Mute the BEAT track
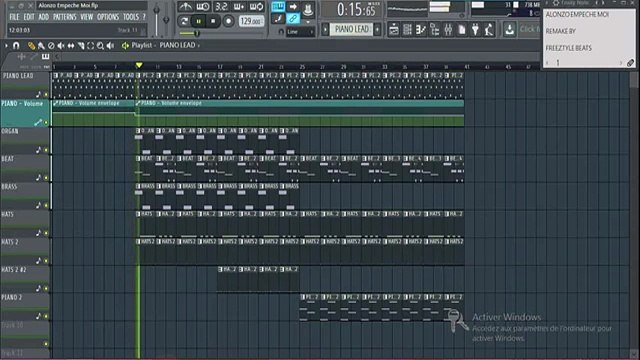Image resolution: width=640 pixels, height=360 pixels. pos(46,178)
